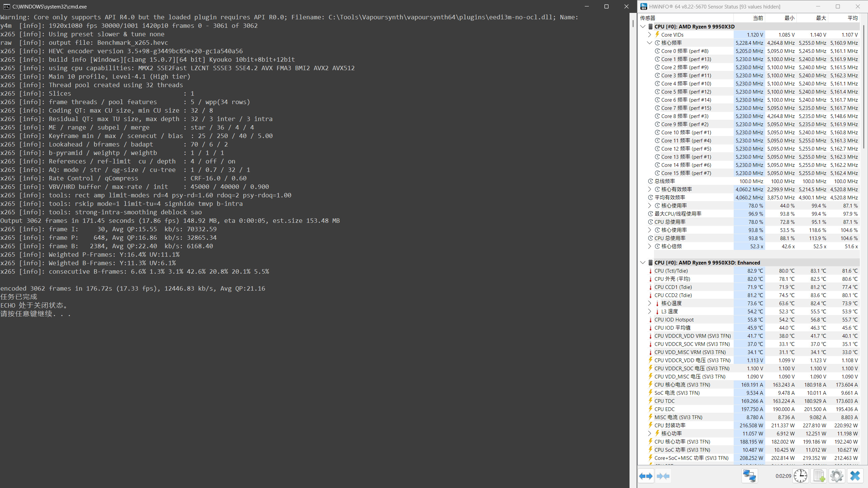The height and width of the screenshot is (488, 868).
Task: Click the thermometer icon beside CPU IOD Hotspot
Action: 650,319
